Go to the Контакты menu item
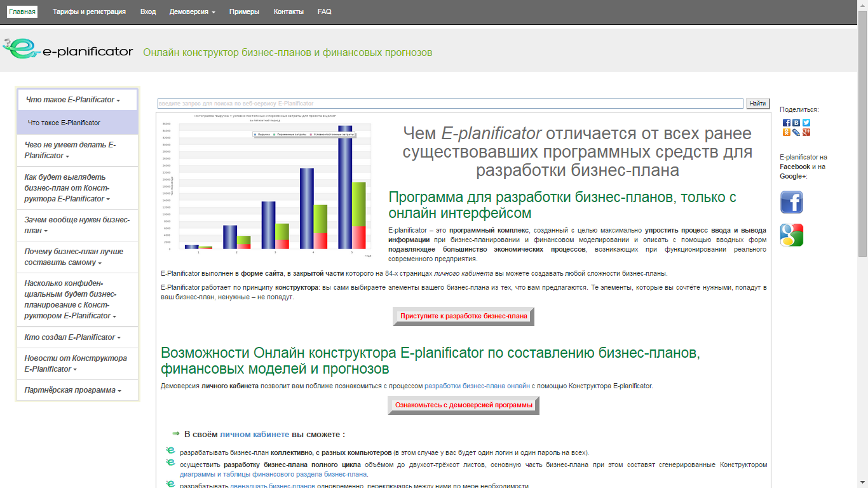 coord(288,11)
